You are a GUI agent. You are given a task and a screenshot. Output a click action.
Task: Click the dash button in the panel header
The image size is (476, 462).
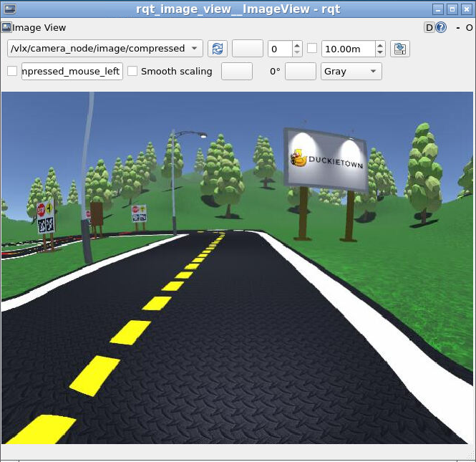[459, 28]
